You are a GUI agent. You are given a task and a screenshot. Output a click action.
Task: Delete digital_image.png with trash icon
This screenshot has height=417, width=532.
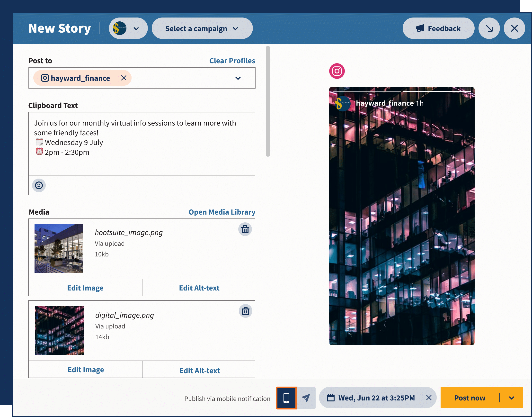click(x=245, y=311)
